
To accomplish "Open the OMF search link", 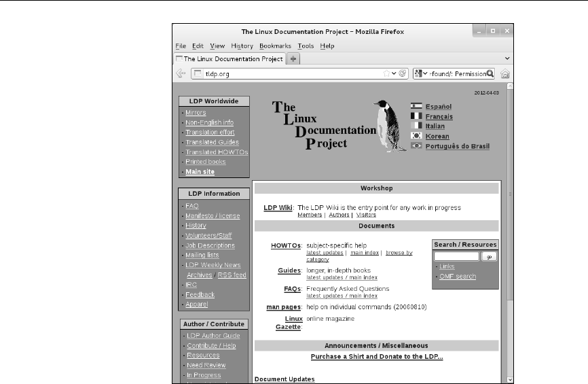I will (458, 276).
